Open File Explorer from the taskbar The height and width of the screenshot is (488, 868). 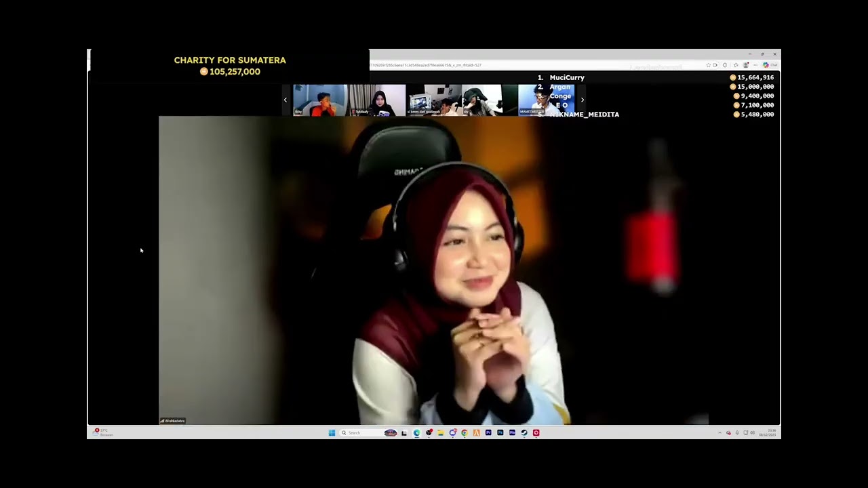(x=441, y=432)
